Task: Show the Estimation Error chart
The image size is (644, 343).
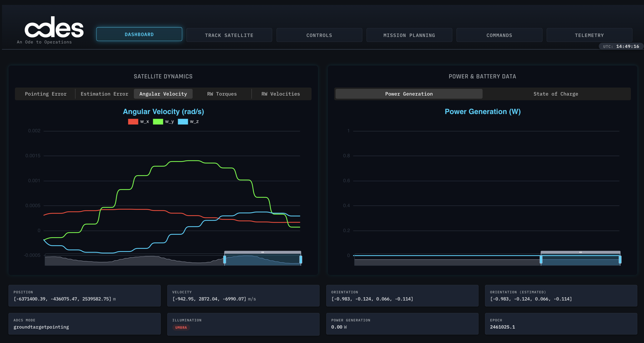Action: coord(104,94)
